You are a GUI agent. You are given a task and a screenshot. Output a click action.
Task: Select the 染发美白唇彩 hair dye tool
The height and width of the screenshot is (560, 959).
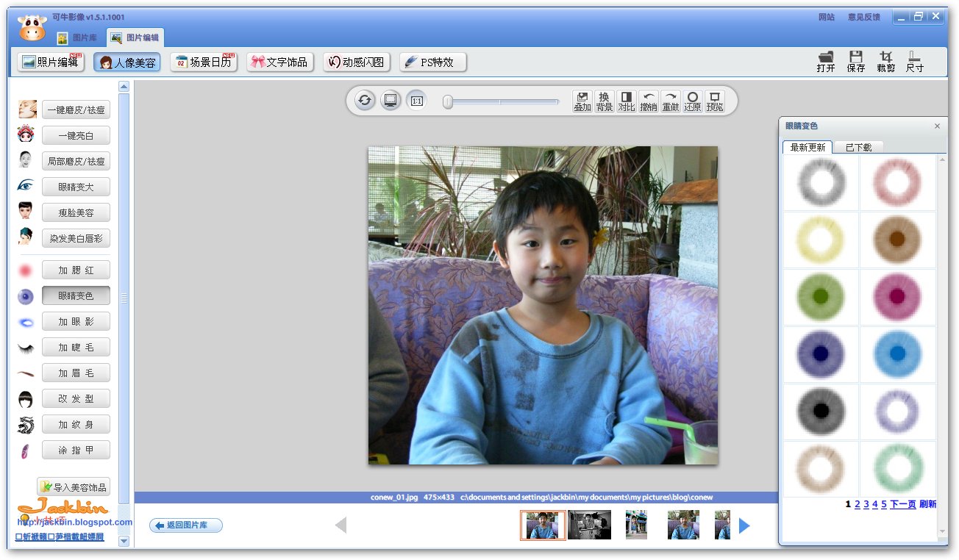click(76, 238)
